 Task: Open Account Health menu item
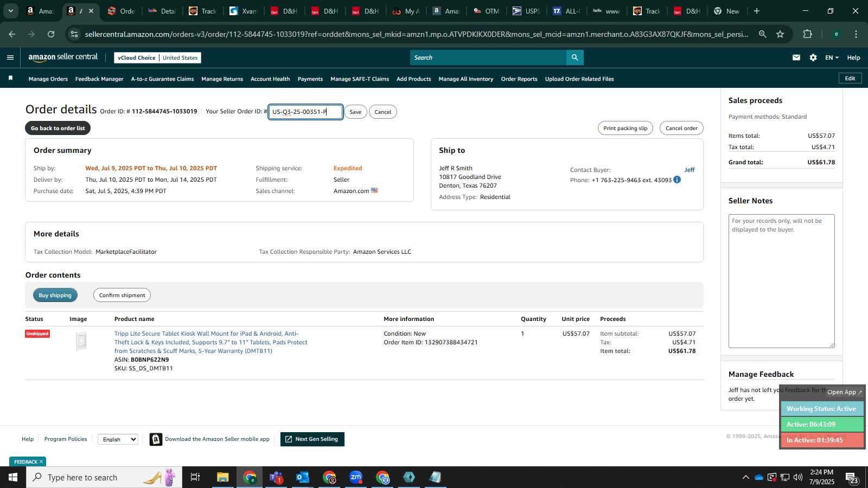click(x=270, y=79)
